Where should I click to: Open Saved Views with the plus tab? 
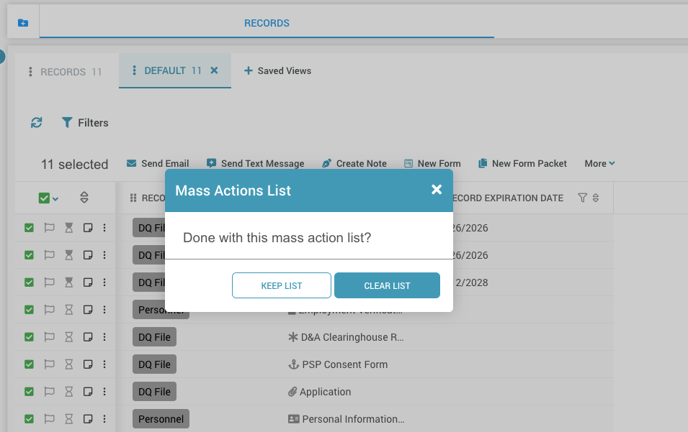pos(277,71)
